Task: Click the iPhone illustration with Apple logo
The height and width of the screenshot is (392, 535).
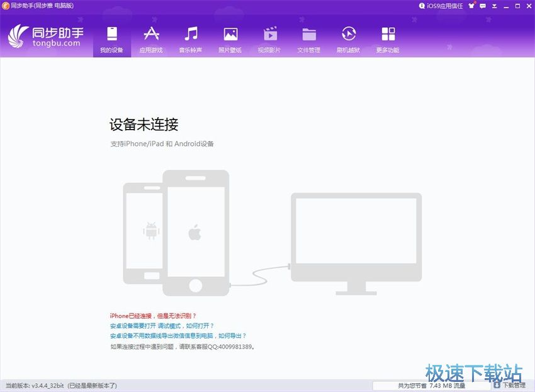Action: point(196,233)
